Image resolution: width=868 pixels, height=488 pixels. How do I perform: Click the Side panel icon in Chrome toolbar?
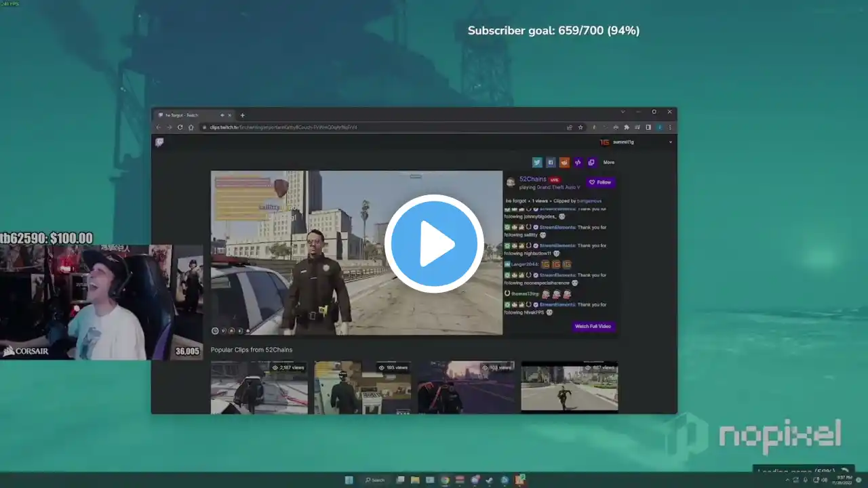648,127
